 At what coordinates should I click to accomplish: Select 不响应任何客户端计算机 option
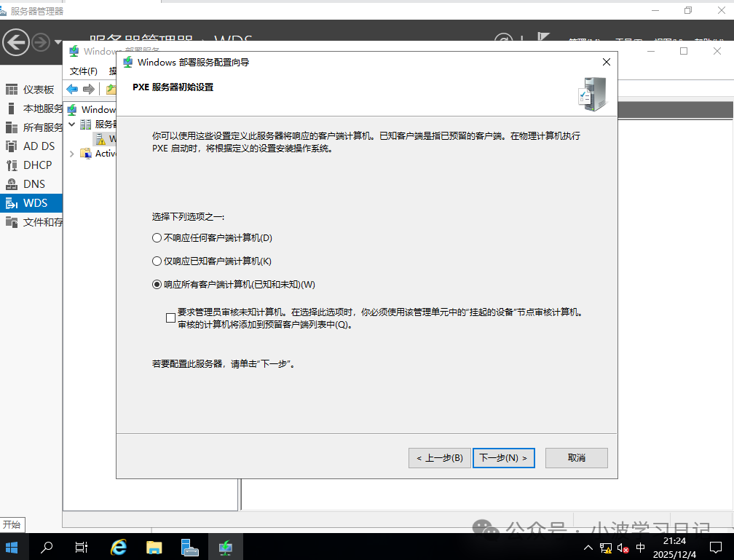pyautogui.click(x=156, y=237)
